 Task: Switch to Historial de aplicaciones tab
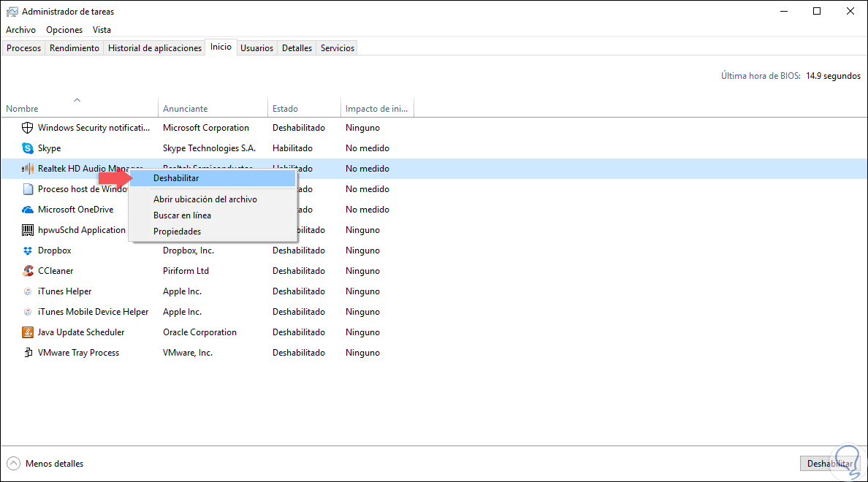[155, 48]
